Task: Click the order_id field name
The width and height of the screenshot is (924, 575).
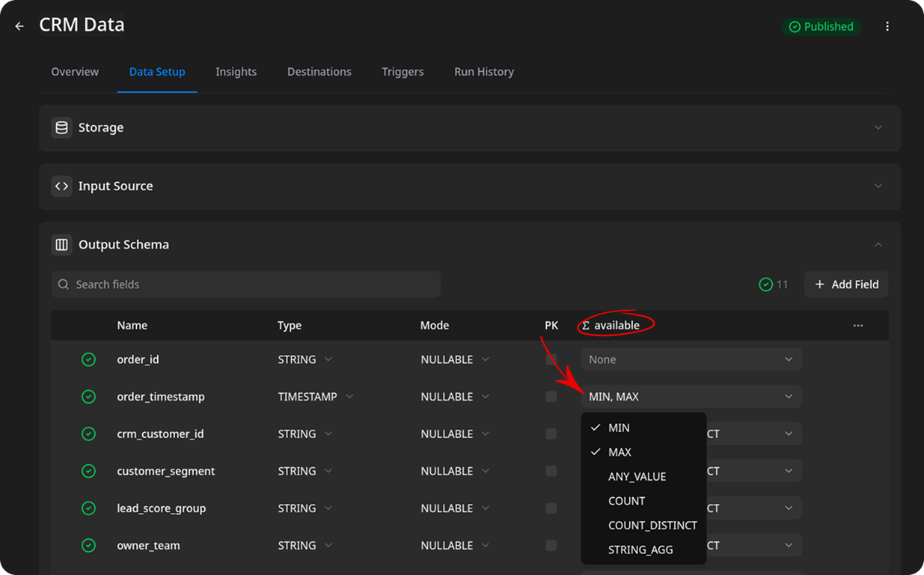Action: click(138, 359)
